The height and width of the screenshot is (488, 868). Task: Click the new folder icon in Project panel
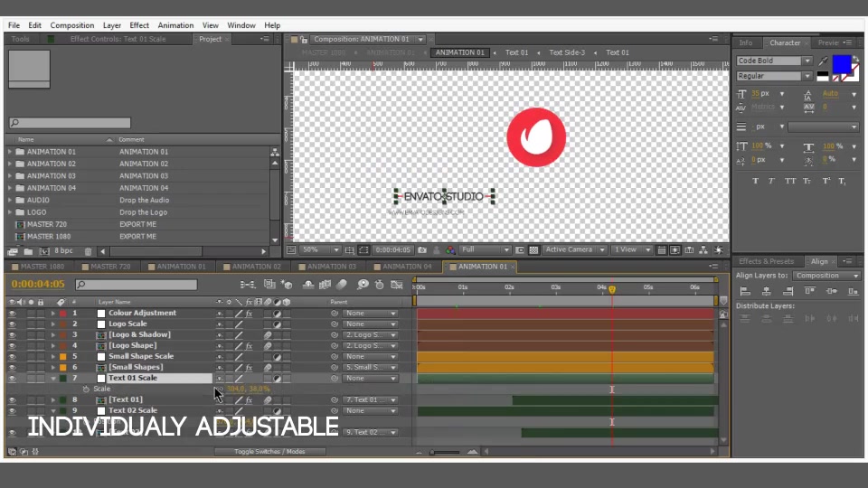pos(28,251)
